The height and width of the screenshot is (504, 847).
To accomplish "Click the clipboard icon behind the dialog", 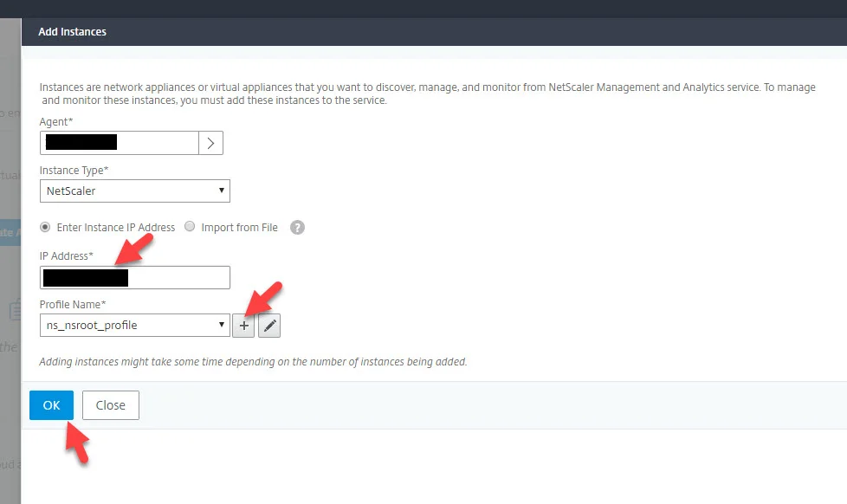I will point(15,310).
